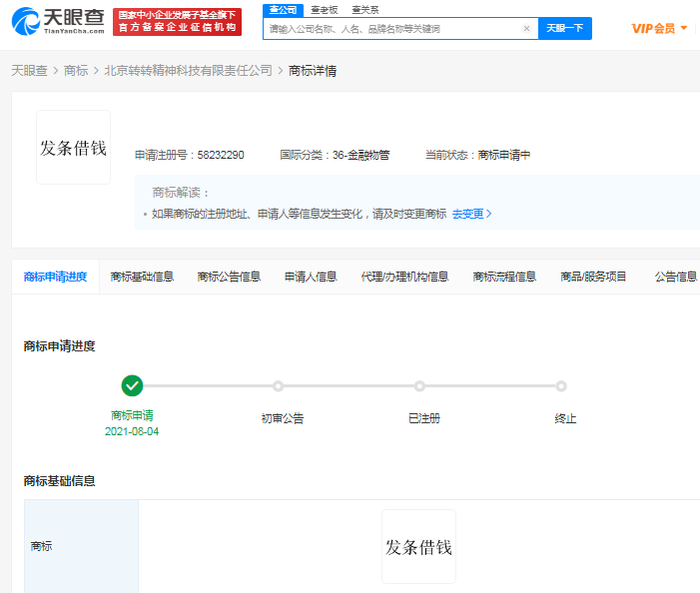This screenshot has width=700, height=593.
Task: Switch to 商标公告信息 tab
Action: (229, 277)
